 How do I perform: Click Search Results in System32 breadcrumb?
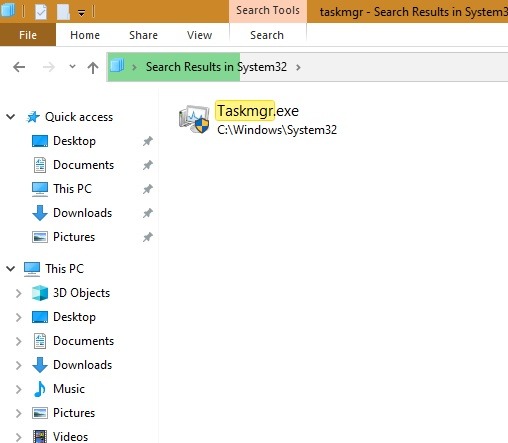pyautogui.click(x=216, y=67)
